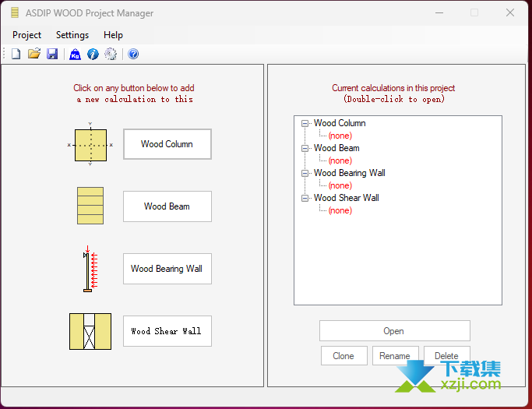Click the stacked wood beam image
The height and width of the screenshot is (409, 532).
90,206
